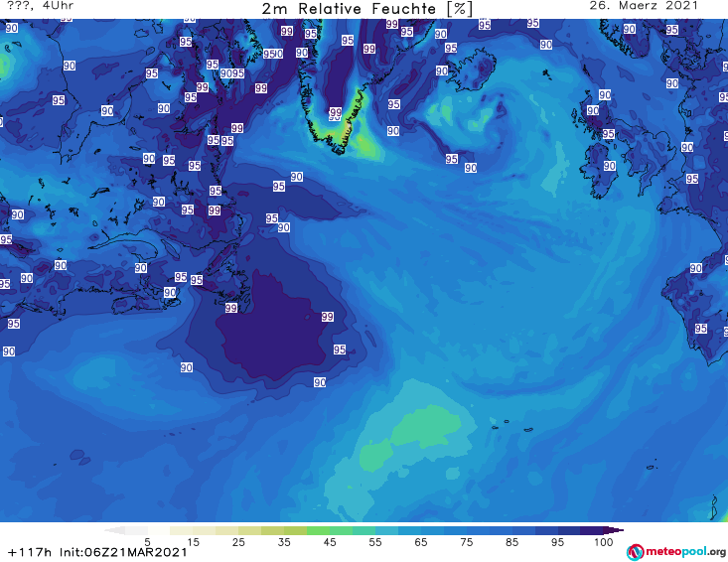Click the legend value 5
The height and width of the screenshot is (562, 728).
click(147, 542)
